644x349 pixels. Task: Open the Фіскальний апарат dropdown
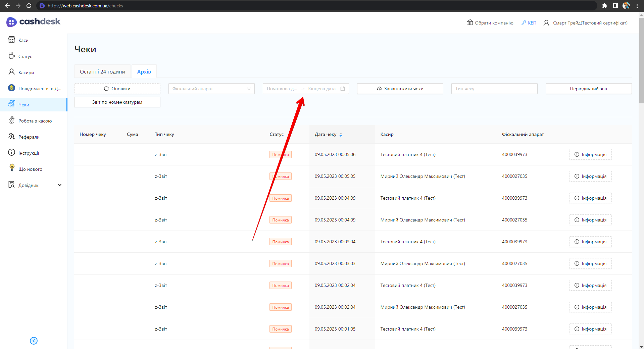point(211,89)
